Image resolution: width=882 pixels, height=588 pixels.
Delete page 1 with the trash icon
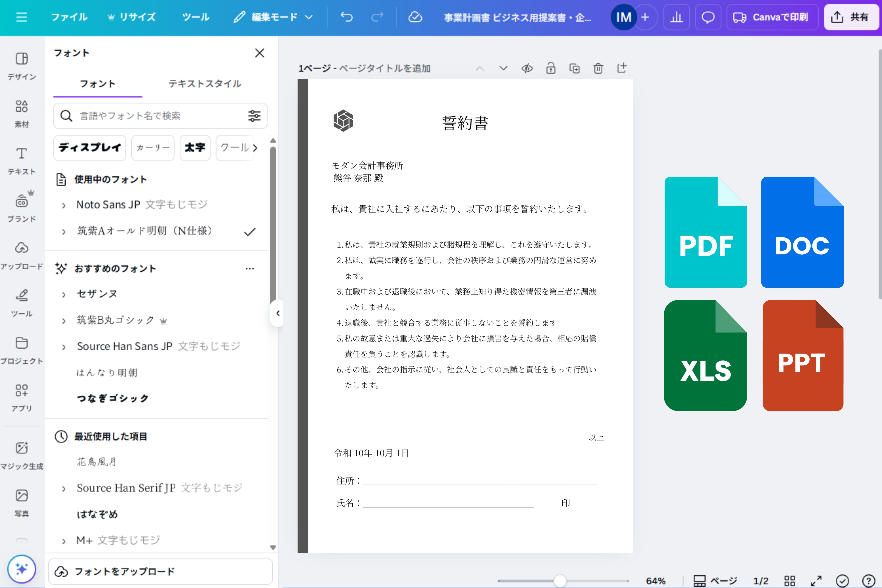tap(598, 68)
